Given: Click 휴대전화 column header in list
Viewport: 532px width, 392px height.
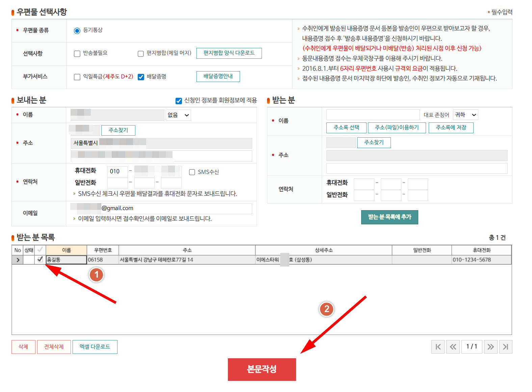Looking at the screenshot, I should click(x=482, y=250).
